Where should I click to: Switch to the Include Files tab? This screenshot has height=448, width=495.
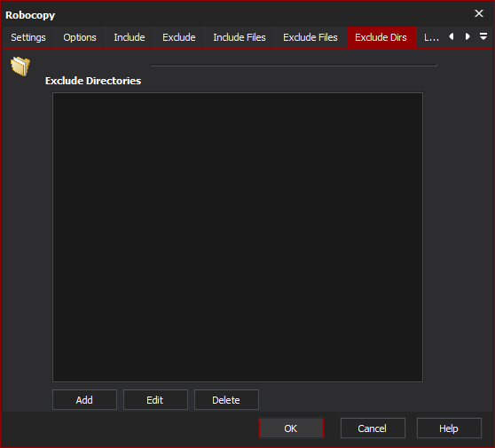tap(240, 37)
